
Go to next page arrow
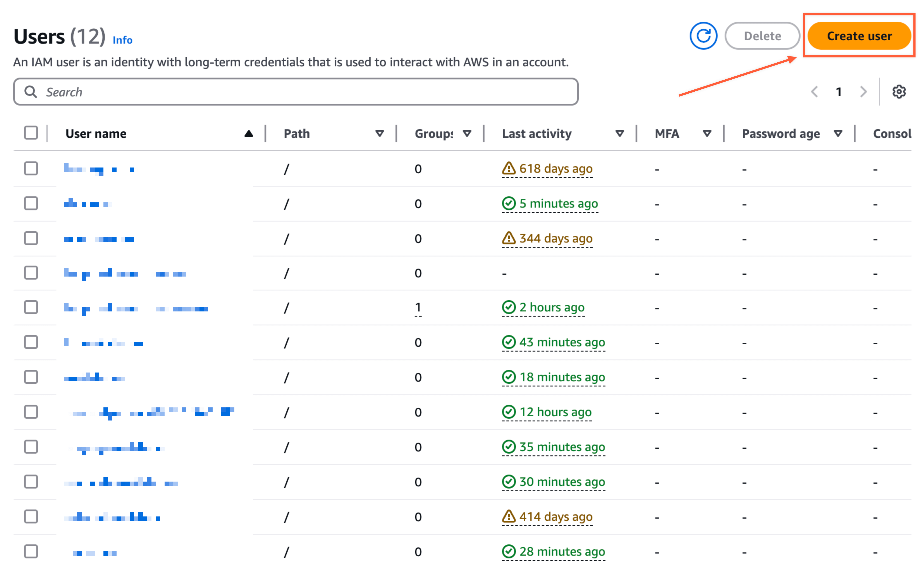863,92
